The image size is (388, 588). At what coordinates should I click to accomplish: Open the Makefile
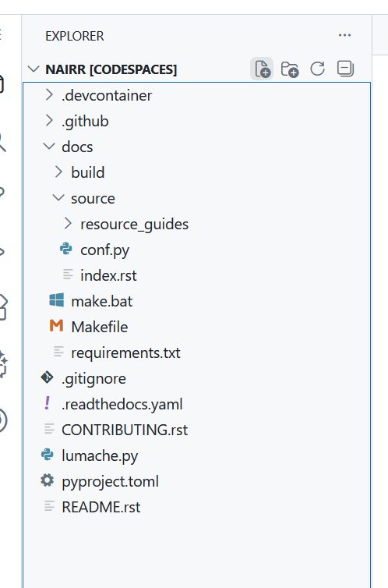coord(196,327)
